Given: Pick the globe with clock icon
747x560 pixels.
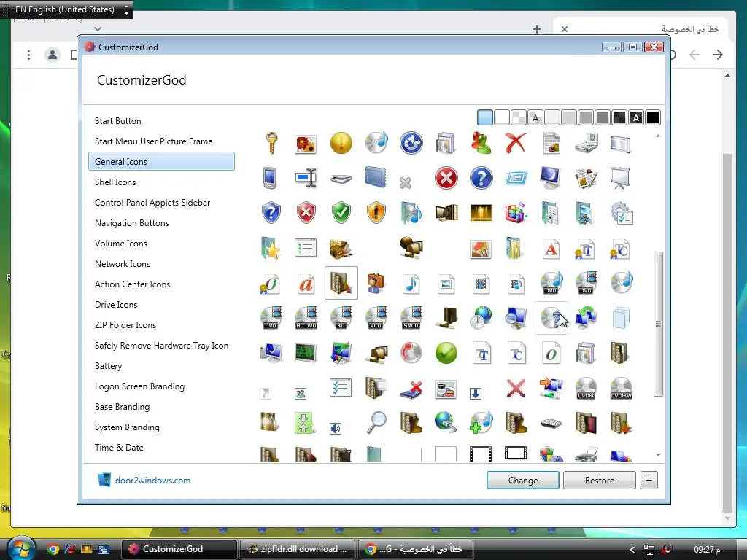Looking at the screenshot, I should [481, 318].
